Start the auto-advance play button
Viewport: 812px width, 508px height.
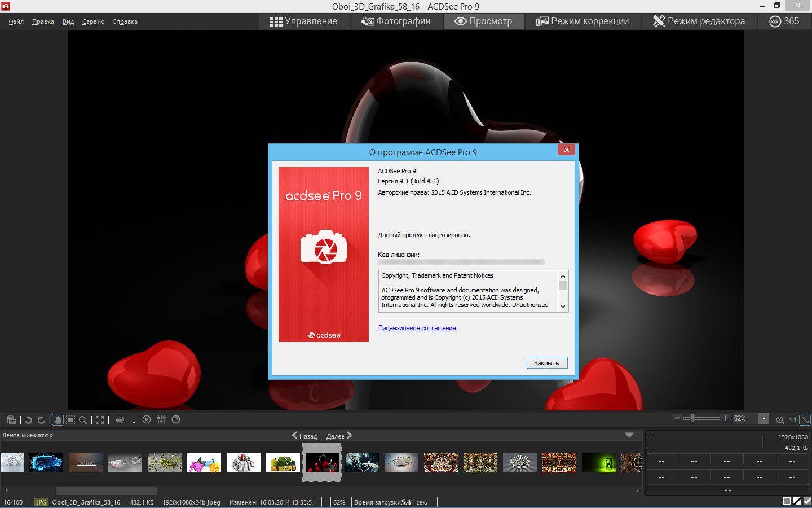tap(147, 419)
